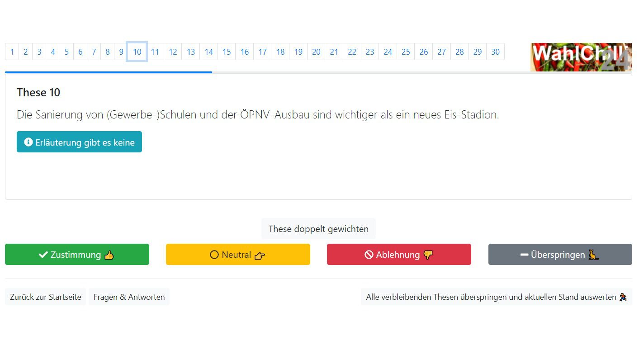This screenshot has height=364, width=639.
Task: Click the blue progress bar under pagination
Action: (109, 72)
